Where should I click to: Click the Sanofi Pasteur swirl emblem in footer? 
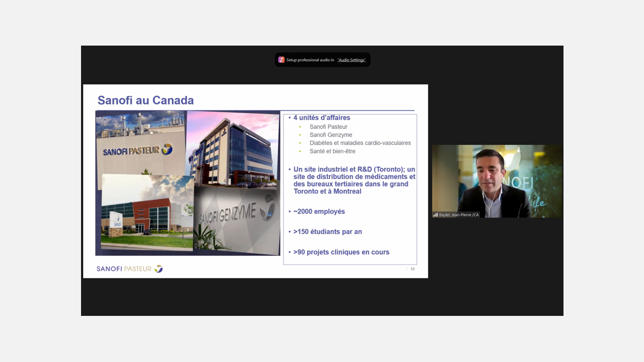[x=158, y=269]
